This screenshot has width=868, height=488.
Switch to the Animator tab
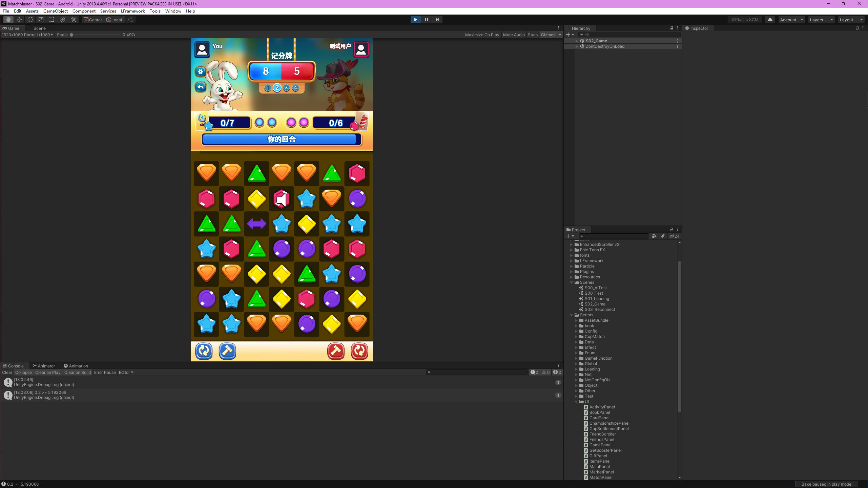pos(44,366)
